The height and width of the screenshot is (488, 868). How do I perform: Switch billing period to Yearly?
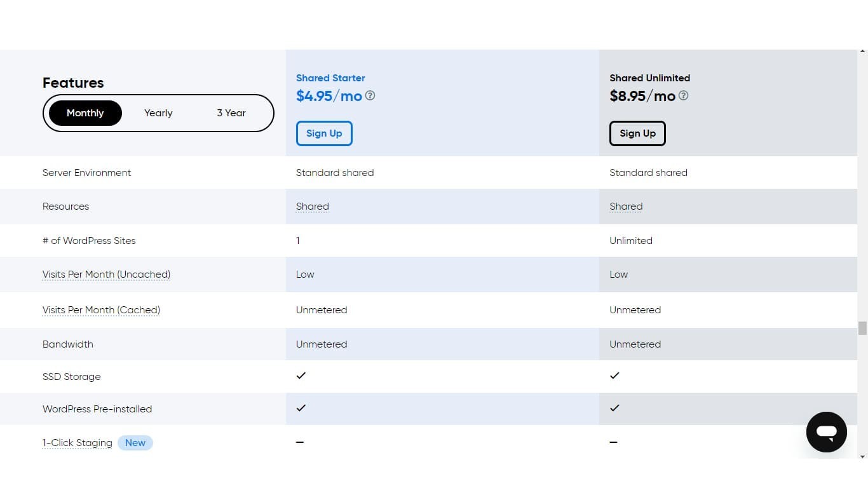click(x=158, y=113)
